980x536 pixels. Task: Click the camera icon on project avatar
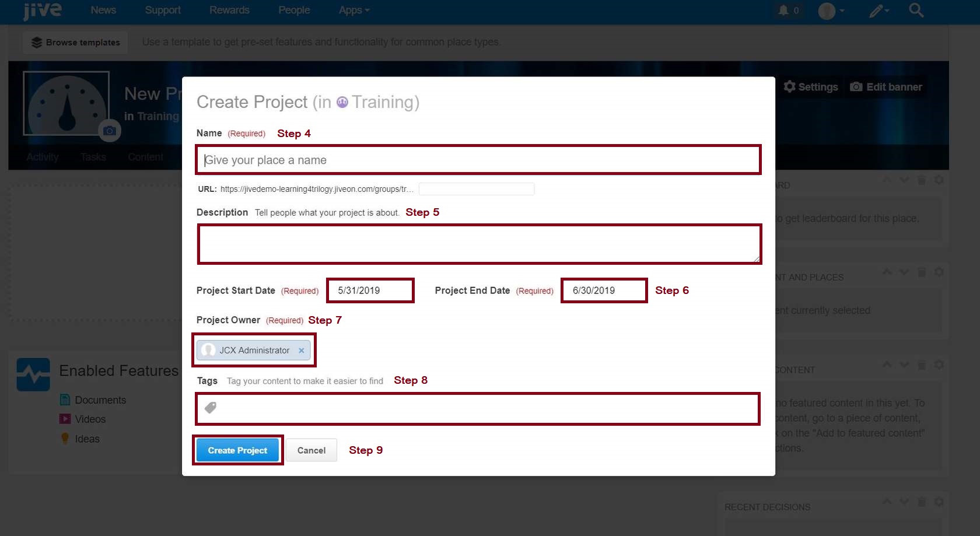click(x=109, y=131)
